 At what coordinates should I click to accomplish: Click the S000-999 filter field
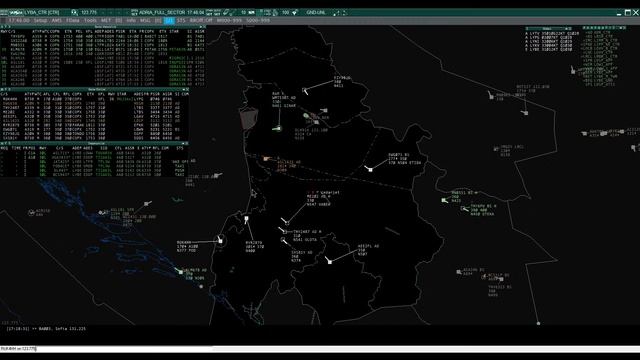click(x=258, y=20)
